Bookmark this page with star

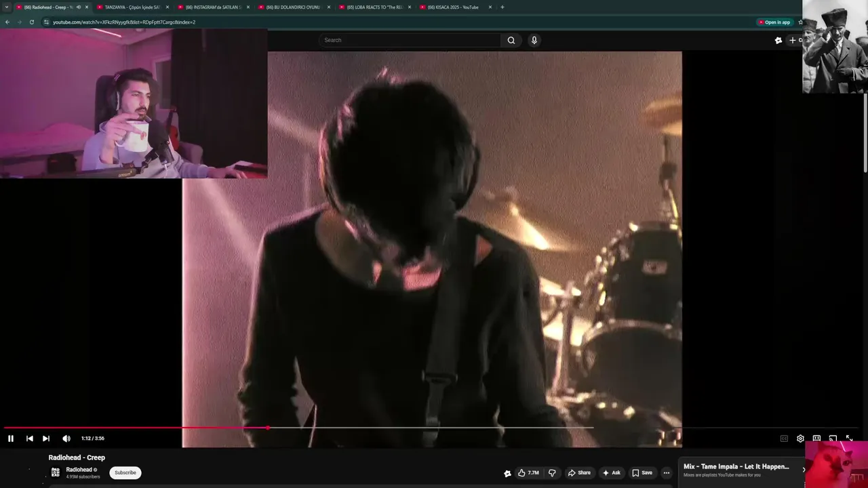tap(800, 22)
